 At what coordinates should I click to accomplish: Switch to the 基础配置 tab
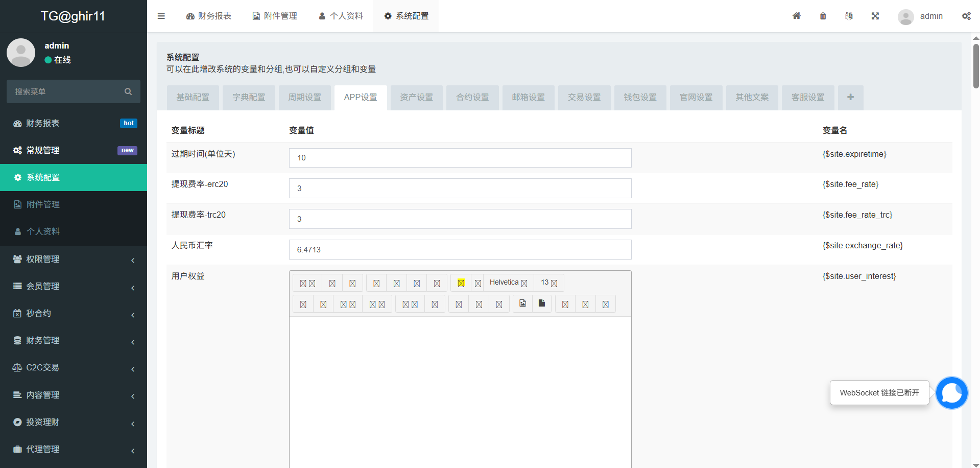pos(193,97)
